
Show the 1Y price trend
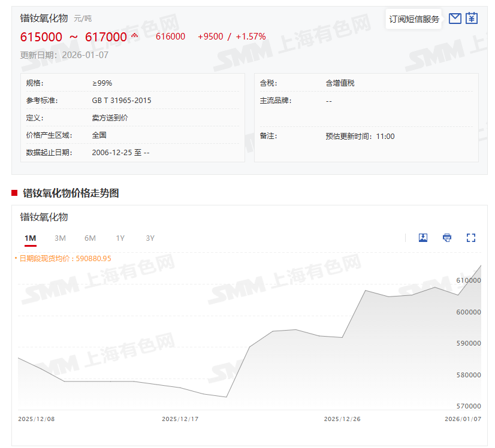[x=120, y=238]
